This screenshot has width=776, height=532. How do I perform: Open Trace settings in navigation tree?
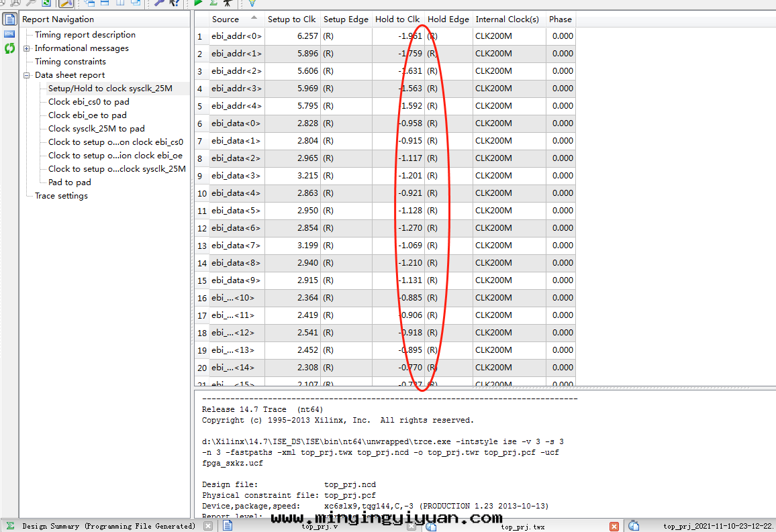[61, 196]
